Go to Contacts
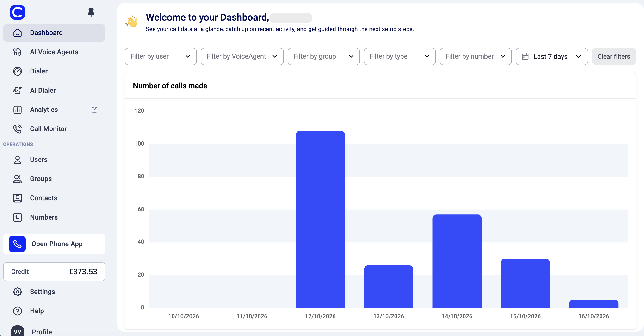The width and height of the screenshot is (644, 336). (54, 198)
